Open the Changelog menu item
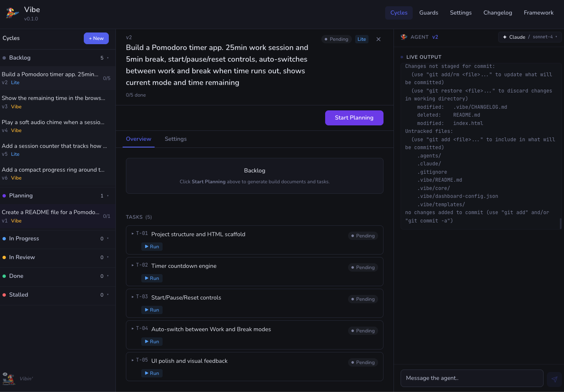564x392 pixels. point(497,13)
